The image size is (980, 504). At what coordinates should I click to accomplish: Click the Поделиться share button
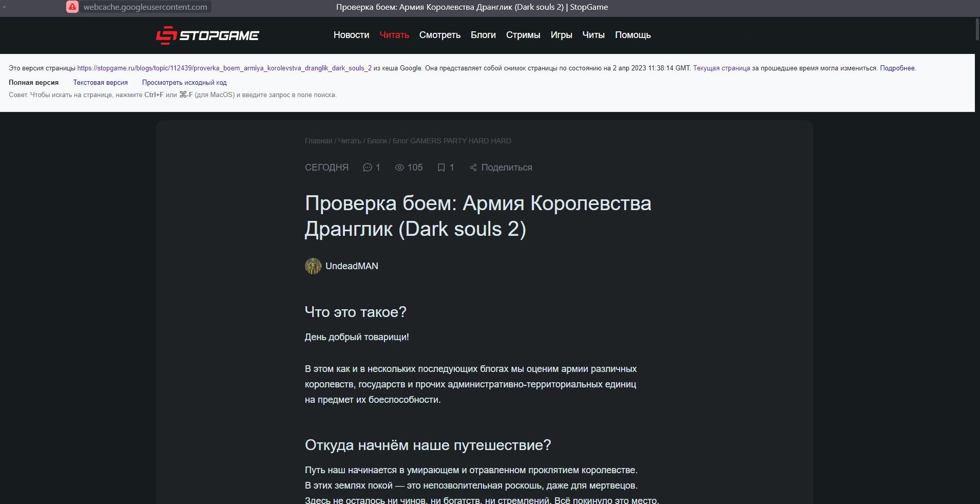[501, 167]
